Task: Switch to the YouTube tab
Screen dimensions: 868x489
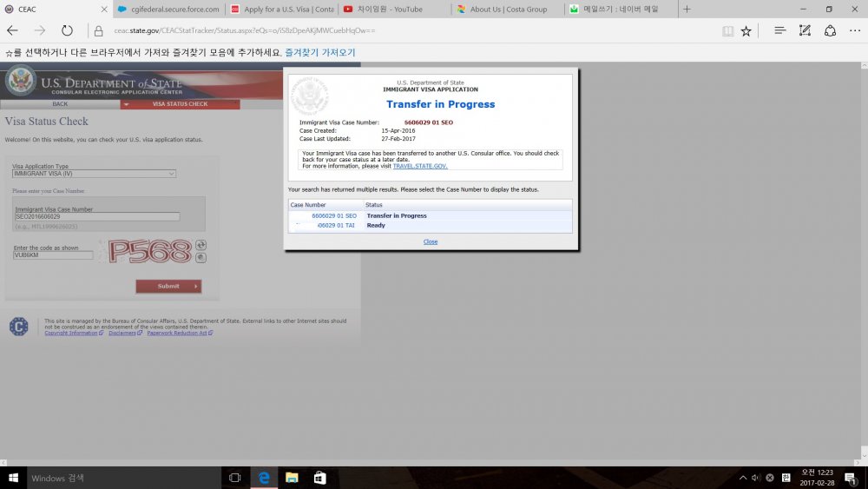Action: point(395,10)
